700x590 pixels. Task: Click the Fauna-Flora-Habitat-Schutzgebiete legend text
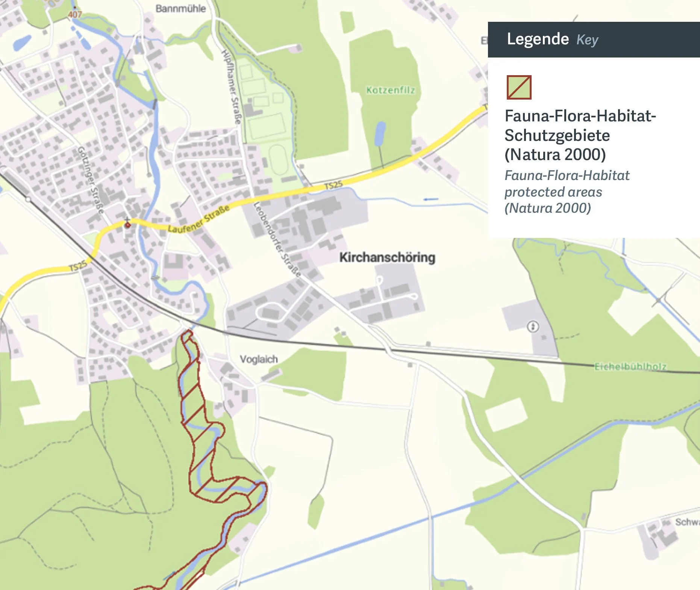[x=580, y=135]
